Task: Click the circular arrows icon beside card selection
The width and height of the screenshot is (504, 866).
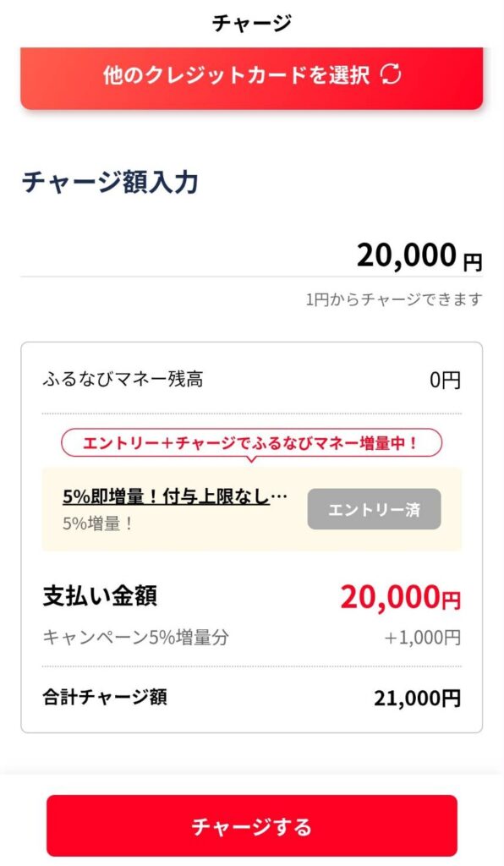Action: [x=391, y=74]
